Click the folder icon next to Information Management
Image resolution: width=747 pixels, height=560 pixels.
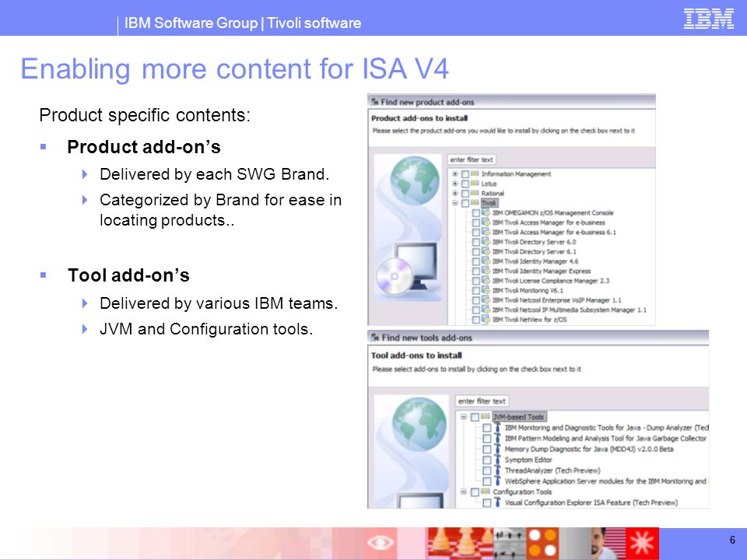(x=475, y=173)
